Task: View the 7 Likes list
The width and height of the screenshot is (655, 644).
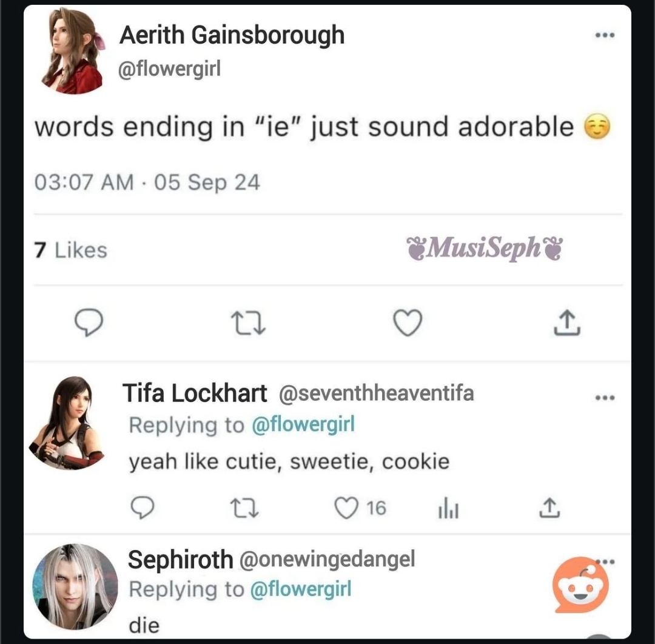Action: (x=70, y=250)
